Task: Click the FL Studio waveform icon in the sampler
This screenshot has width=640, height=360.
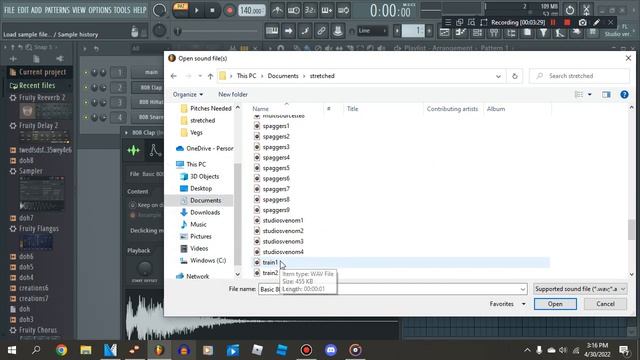Action: (133, 151)
